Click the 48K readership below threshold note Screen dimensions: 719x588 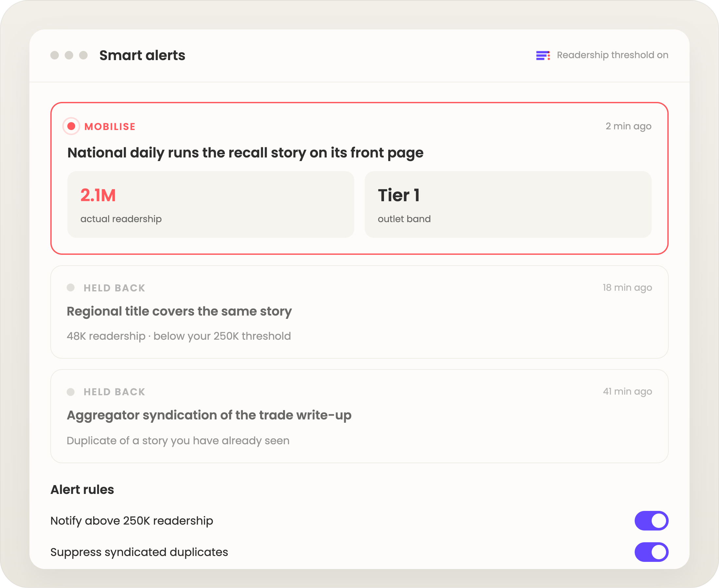(x=179, y=336)
